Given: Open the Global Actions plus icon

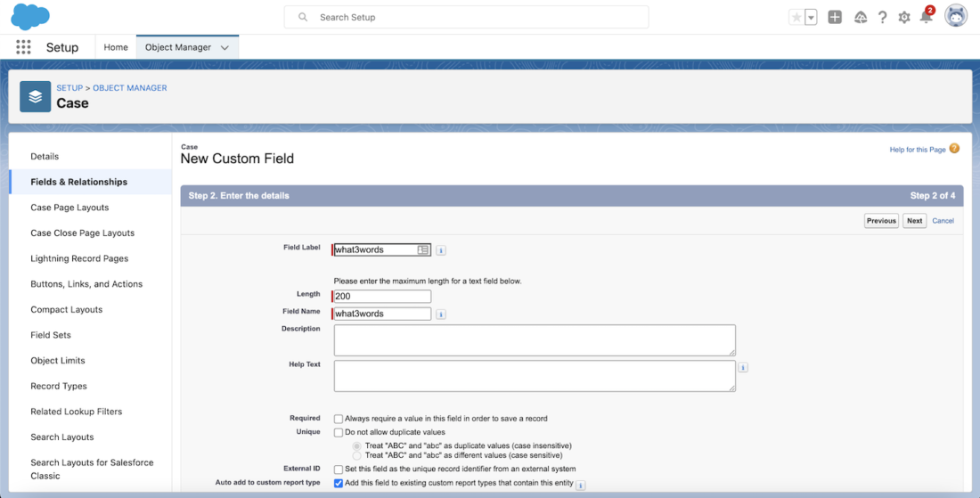Looking at the screenshot, I should click(835, 18).
